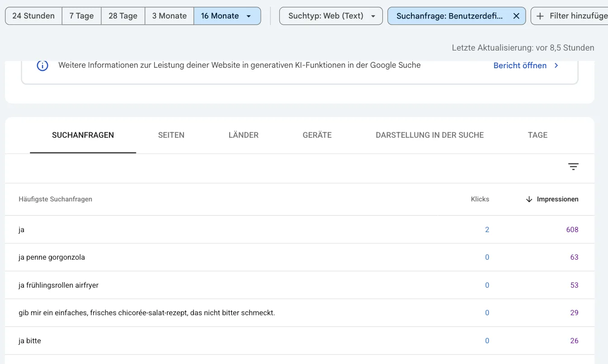Click the 26 impressions value
The image size is (608, 364).
[x=574, y=341]
